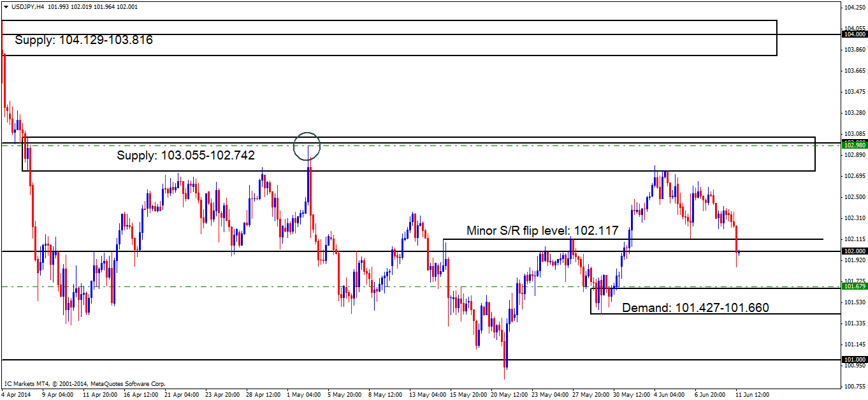This screenshot has height=400, width=868.
Task: Click the 101.335 price scale value
Action: (854, 323)
